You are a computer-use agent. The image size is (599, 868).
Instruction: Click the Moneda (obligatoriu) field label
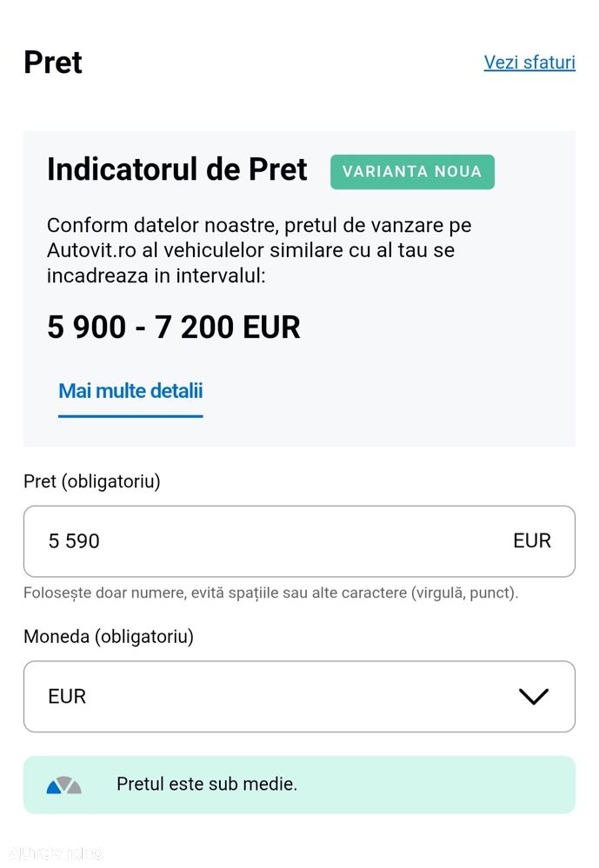[109, 637]
